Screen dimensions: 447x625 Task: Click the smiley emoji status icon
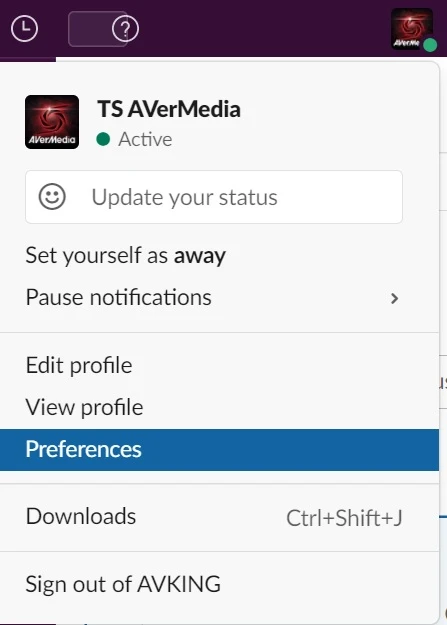52,197
